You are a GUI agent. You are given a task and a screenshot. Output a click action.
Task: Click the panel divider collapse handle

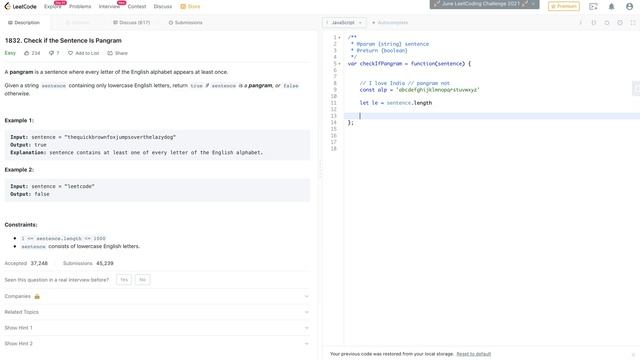(320, 168)
